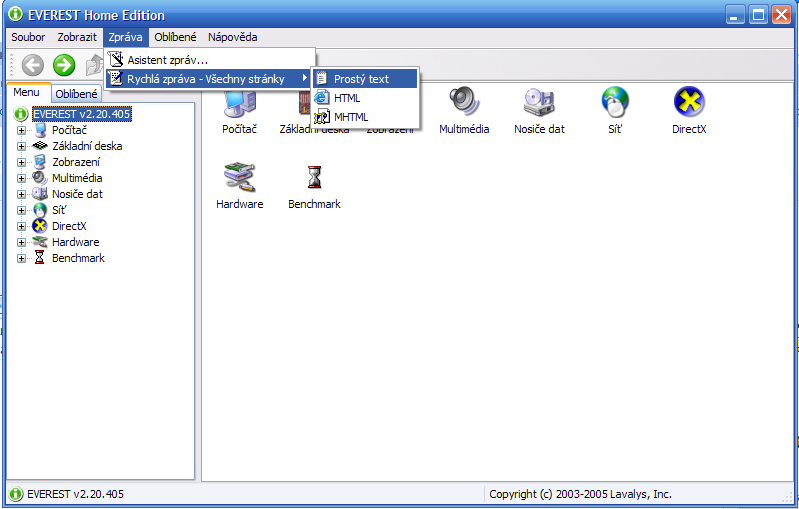799x509 pixels.
Task: Expand the Síť tree node
Action: (x=21, y=210)
